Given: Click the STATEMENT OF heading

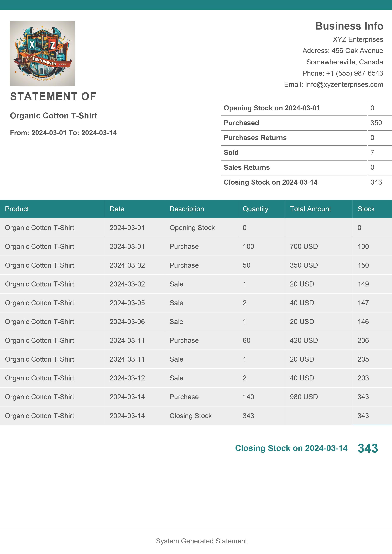Looking at the screenshot, I should tap(53, 96).
